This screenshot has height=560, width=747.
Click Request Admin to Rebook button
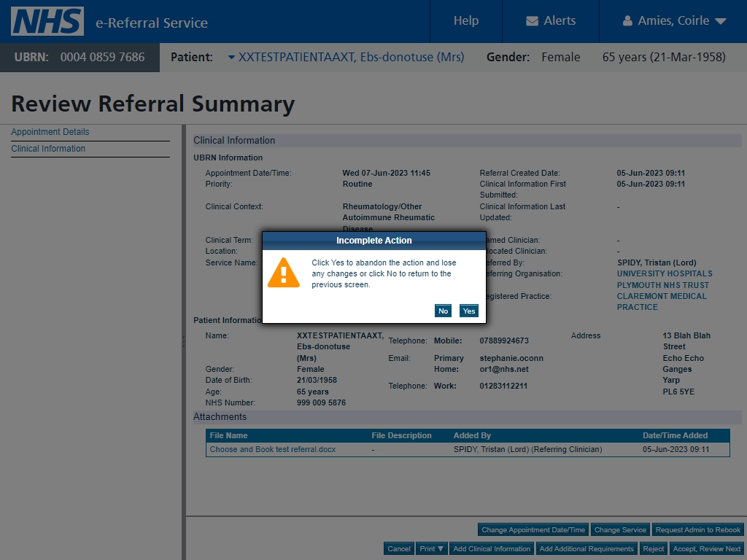click(x=698, y=530)
